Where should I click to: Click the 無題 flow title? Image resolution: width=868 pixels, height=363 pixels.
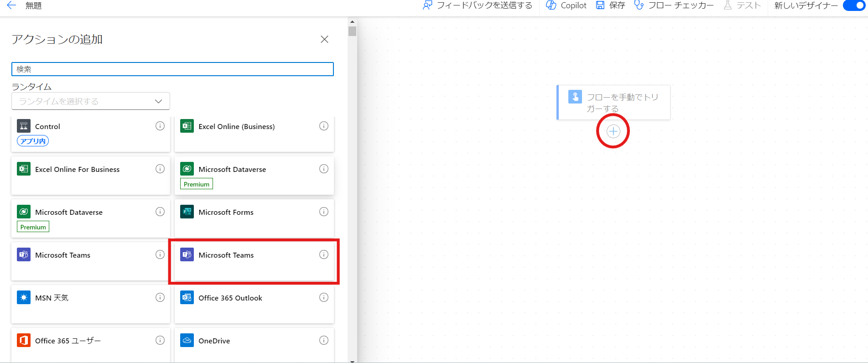click(34, 5)
